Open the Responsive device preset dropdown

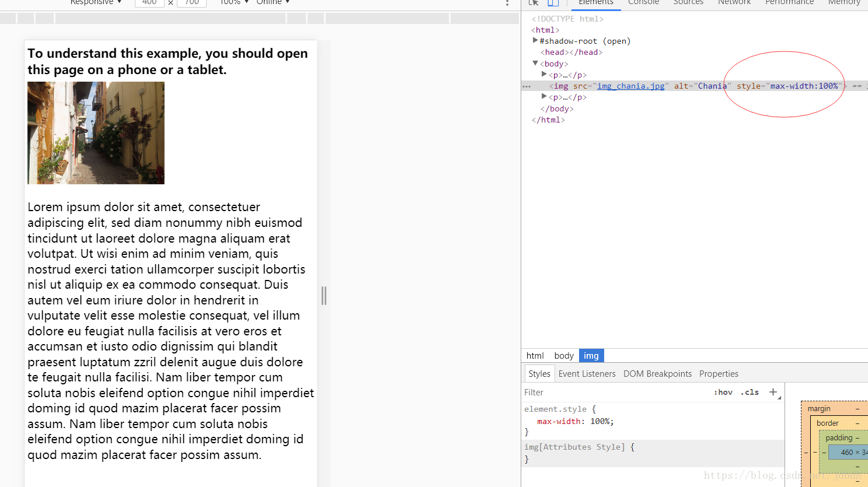pyautogui.click(x=95, y=2)
